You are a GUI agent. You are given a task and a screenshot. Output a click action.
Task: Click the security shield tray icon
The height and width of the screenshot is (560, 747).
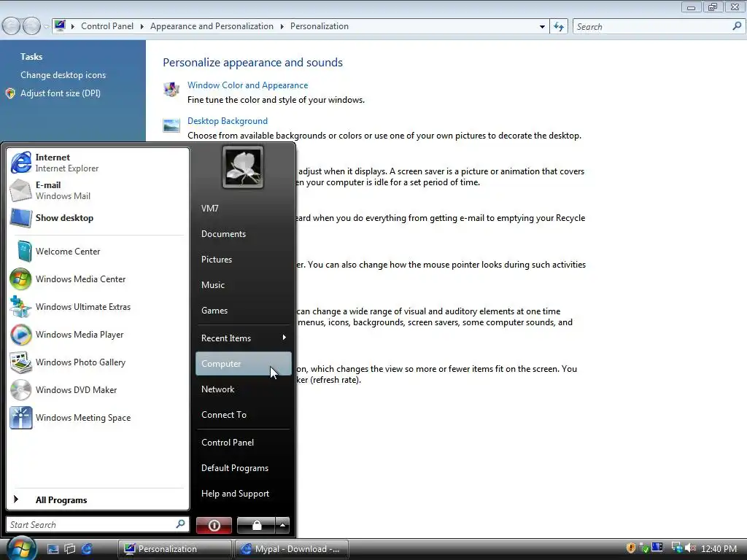631,548
